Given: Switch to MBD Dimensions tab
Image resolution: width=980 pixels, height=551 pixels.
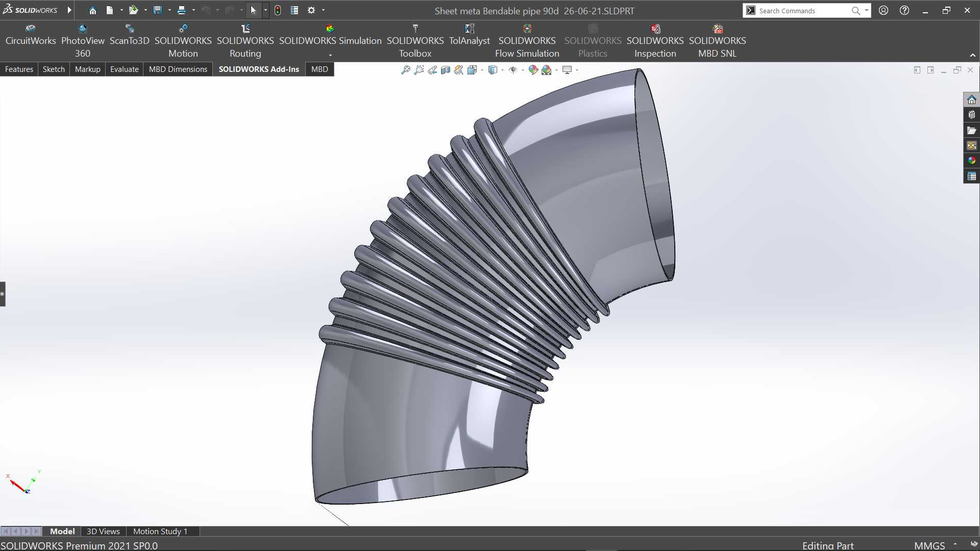Looking at the screenshot, I should pos(178,69).
